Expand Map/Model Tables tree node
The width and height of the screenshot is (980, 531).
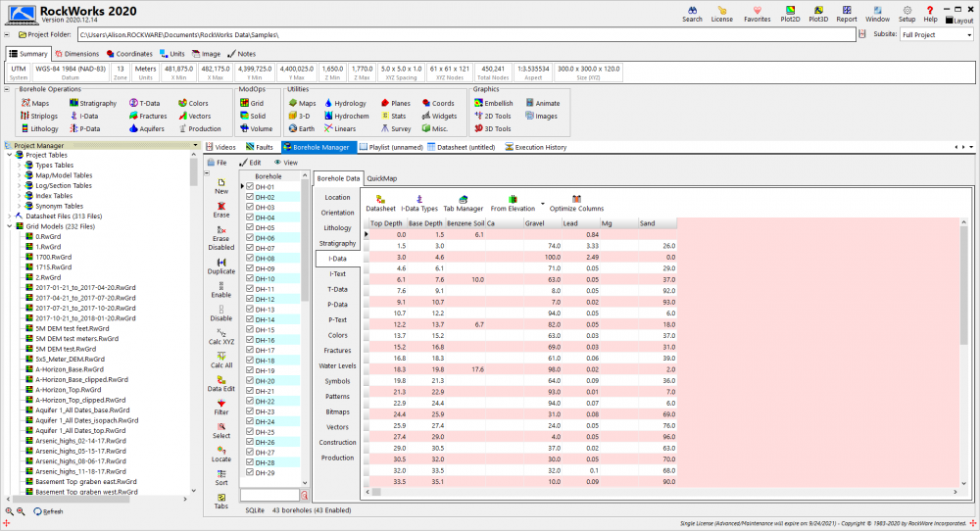click(x=20, y=175)
